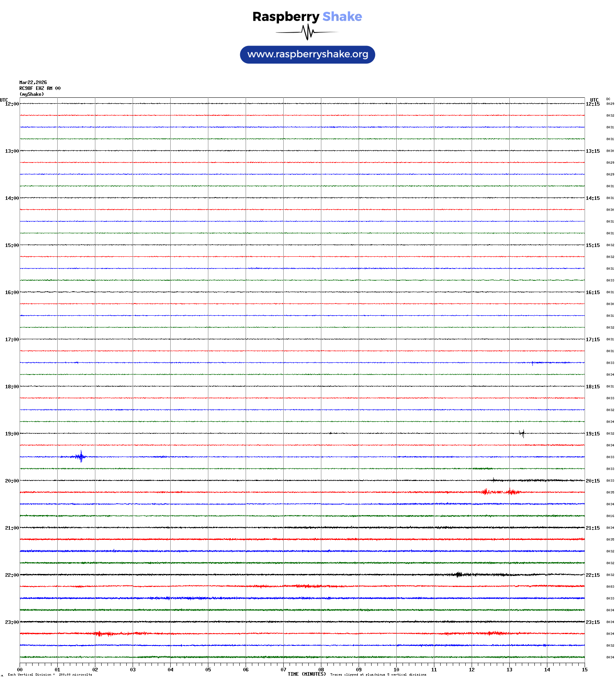Screen dimensions: 616x680
Task: Click the TIME (MINUTES) axis label
Action: (x=306, y=674)
